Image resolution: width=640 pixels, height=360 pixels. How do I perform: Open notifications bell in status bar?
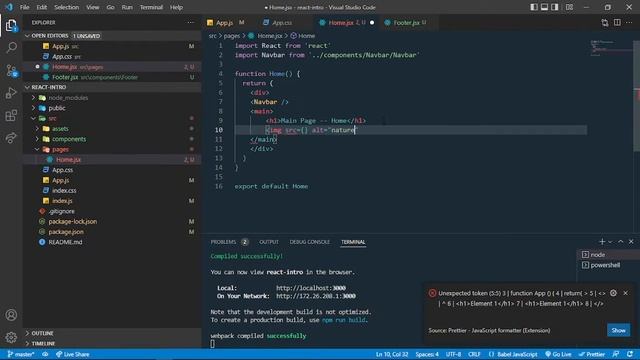[x=630, y=354]
